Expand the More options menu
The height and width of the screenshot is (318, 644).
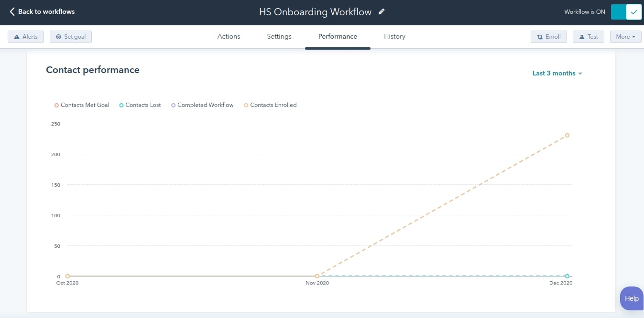tap(625, 36)
